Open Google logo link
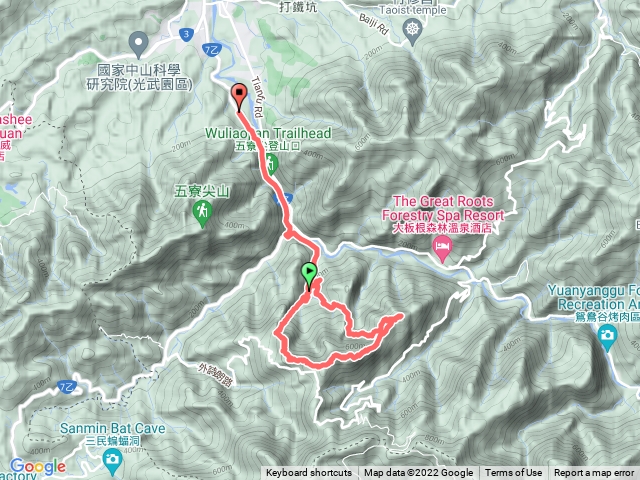This screenshot has width=640, height=480. 38,467
